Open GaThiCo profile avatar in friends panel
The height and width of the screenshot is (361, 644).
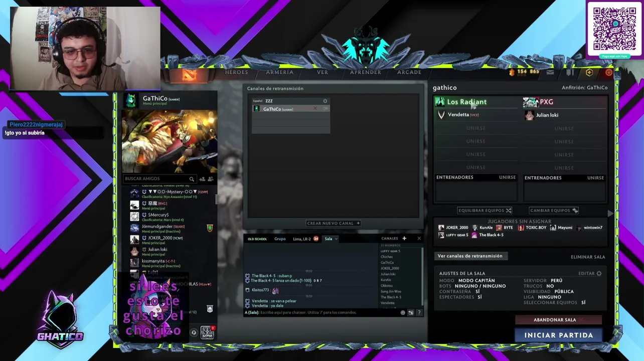(130, 100)
